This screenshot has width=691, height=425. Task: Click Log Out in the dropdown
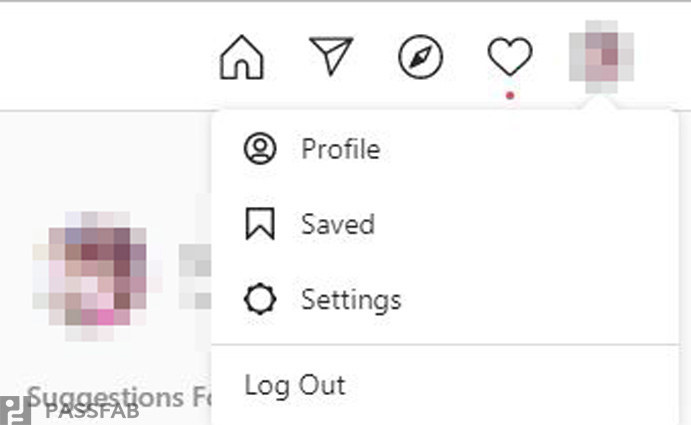coord(295,385)
